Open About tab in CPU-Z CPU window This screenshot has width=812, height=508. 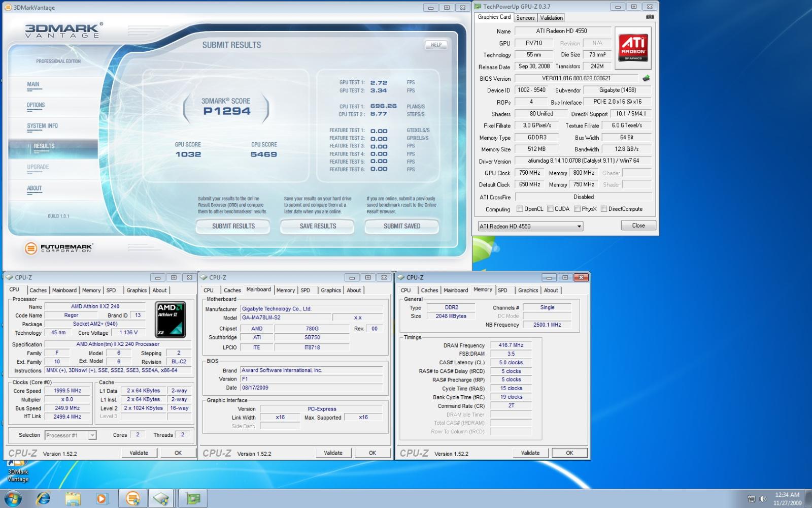[x=159, y=290]
